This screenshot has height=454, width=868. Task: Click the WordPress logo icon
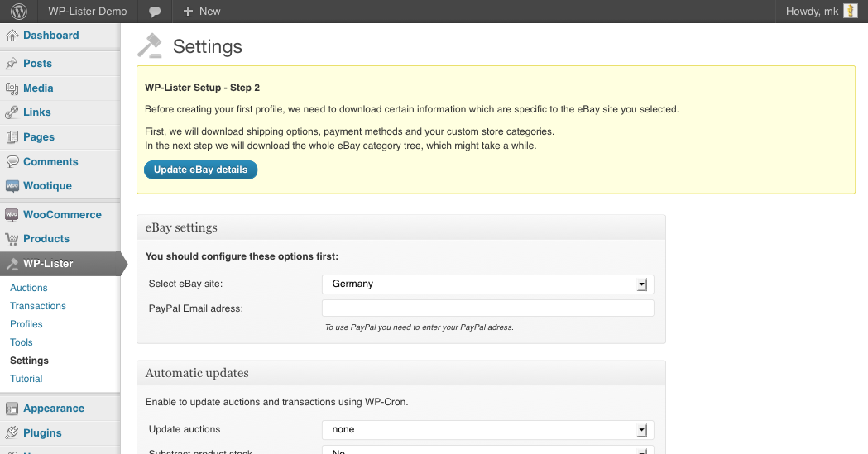[x=19, y=11]
